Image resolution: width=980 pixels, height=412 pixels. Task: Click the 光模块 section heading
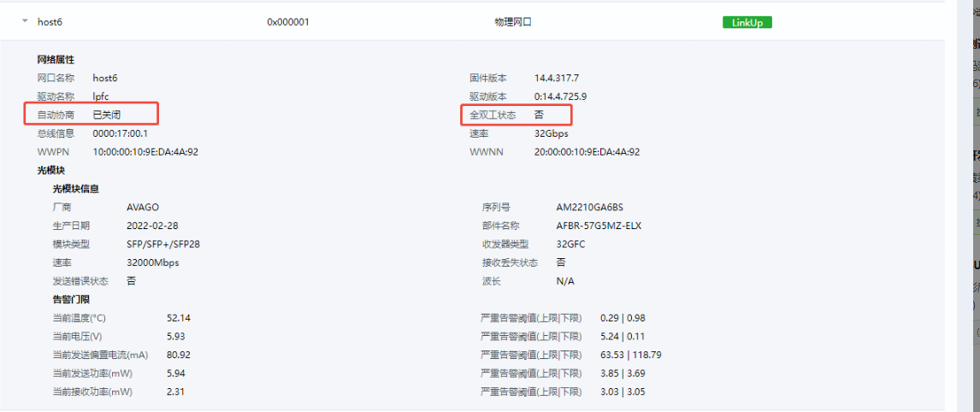50,170
